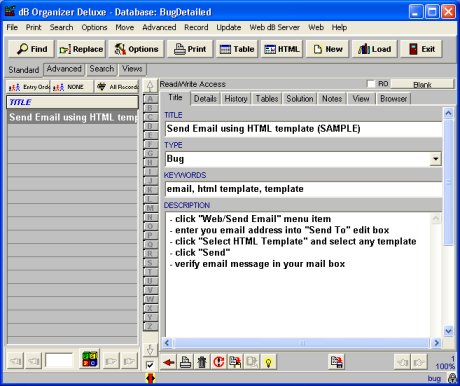Click the Find magnifier button

pyautogui.click(x=32, y=49)
